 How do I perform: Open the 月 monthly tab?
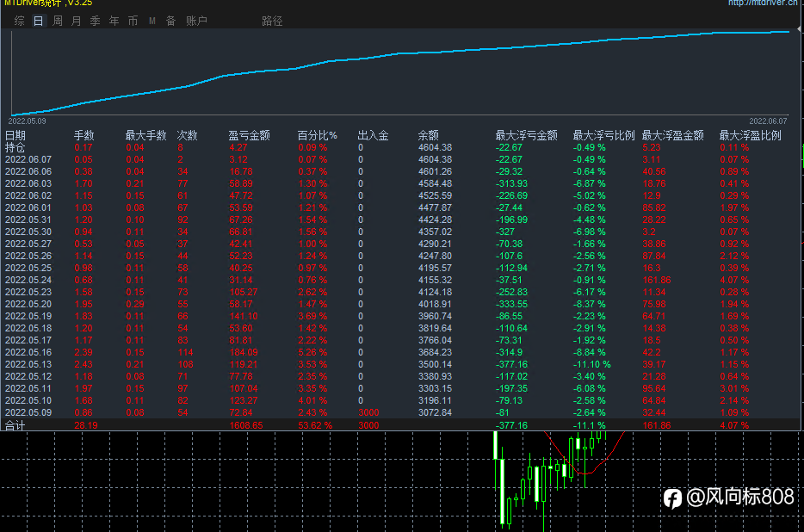pos(77,21)
